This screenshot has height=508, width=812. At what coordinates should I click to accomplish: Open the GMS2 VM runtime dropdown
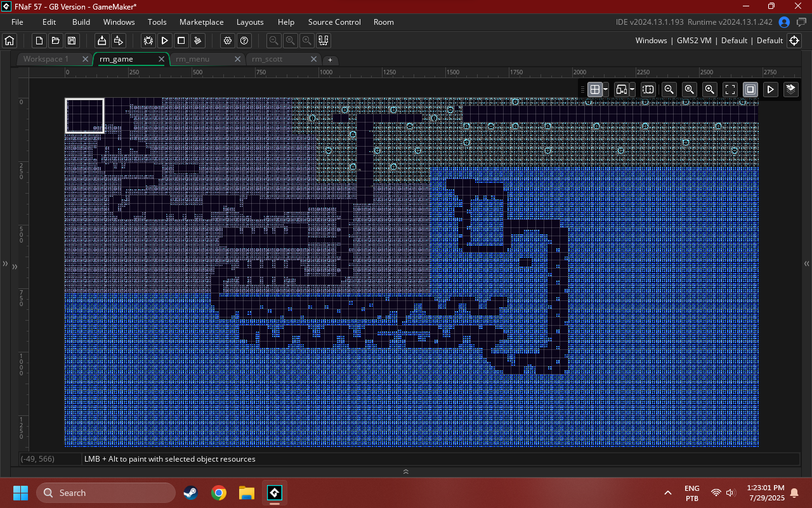click(x=694, y=40)
